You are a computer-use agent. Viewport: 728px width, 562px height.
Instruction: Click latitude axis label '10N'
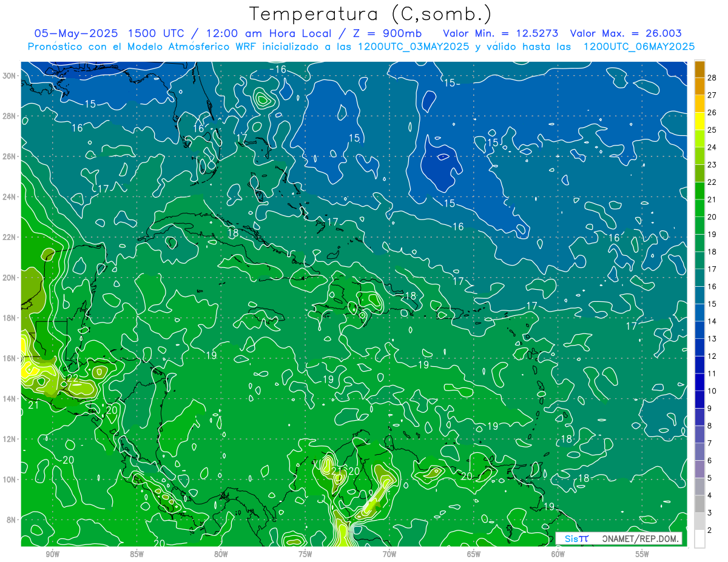(x=10, y=480)
